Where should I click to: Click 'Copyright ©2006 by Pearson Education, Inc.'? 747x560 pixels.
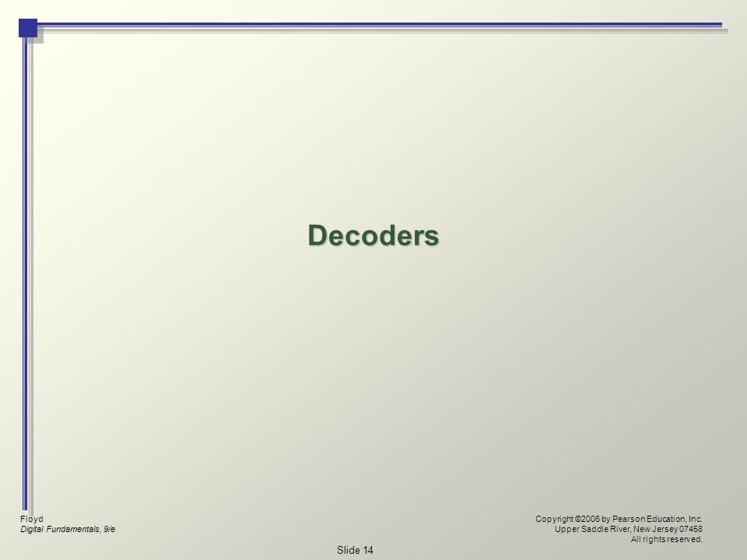(619, 519)
